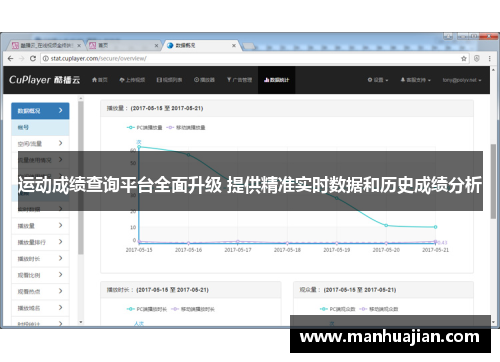Close the 首页 browser tab
The width and height of the screenshot is (500, 362).
click(156, 45)
